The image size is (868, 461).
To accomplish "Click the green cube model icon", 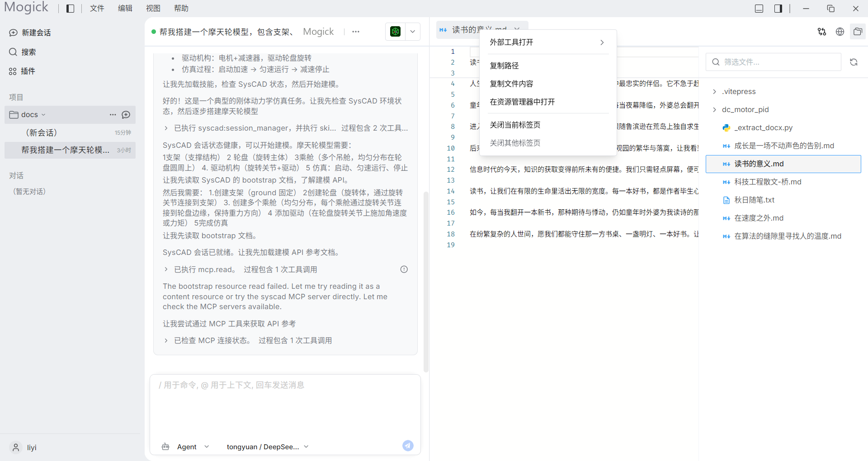I will pyautogui.click(x=396, y=32).
